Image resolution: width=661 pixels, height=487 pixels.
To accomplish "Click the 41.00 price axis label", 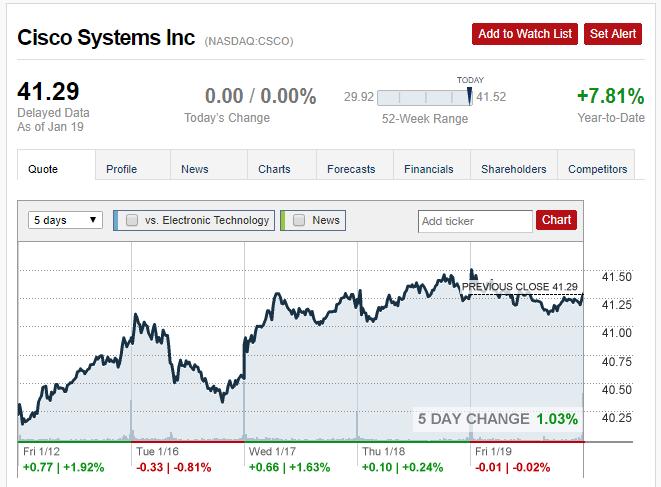I will 617,333.
